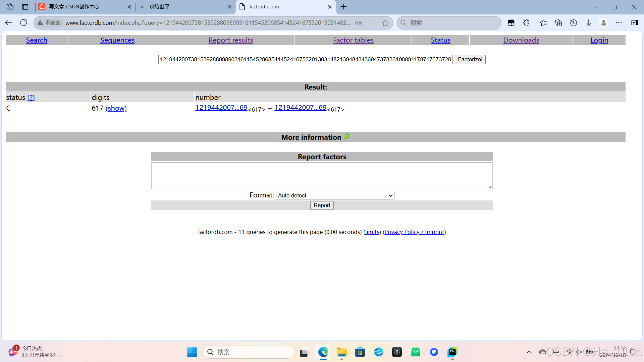The height and width of the screenshot is (362, 644).
Task: Open the favorites list
Action: coord(543,23)
